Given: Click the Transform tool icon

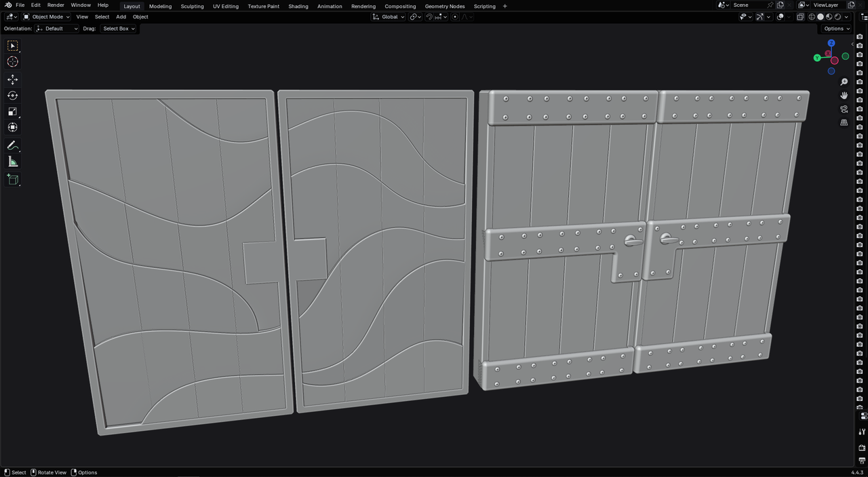Looking at the screenshot, I should pyautogui.click(x=12, y=128).
